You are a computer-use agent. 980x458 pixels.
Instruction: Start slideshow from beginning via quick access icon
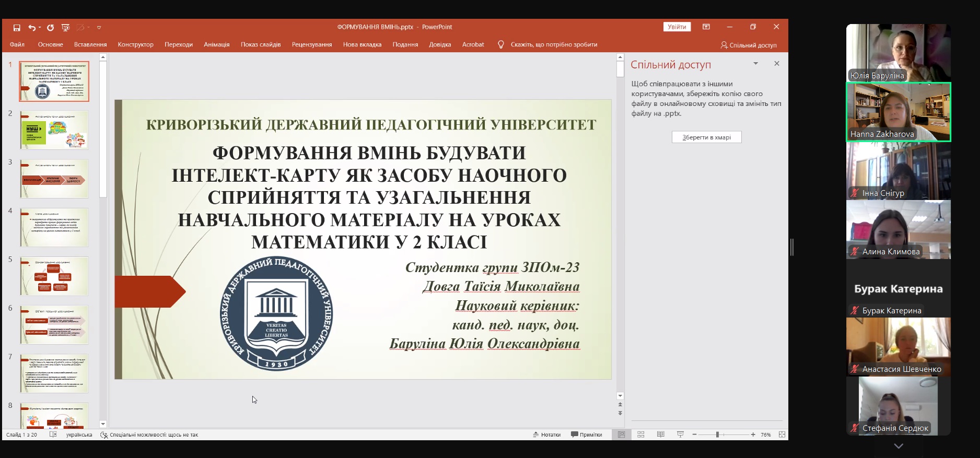[65, 28]
